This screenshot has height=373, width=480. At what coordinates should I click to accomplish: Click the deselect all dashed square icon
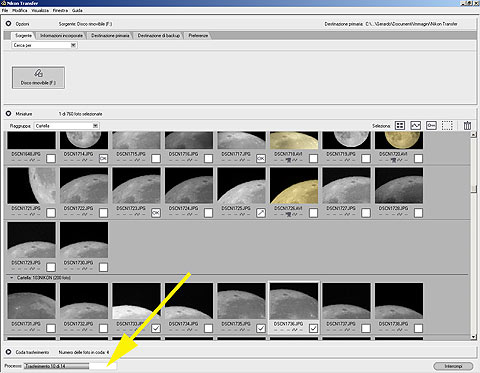tap(447, 126)
